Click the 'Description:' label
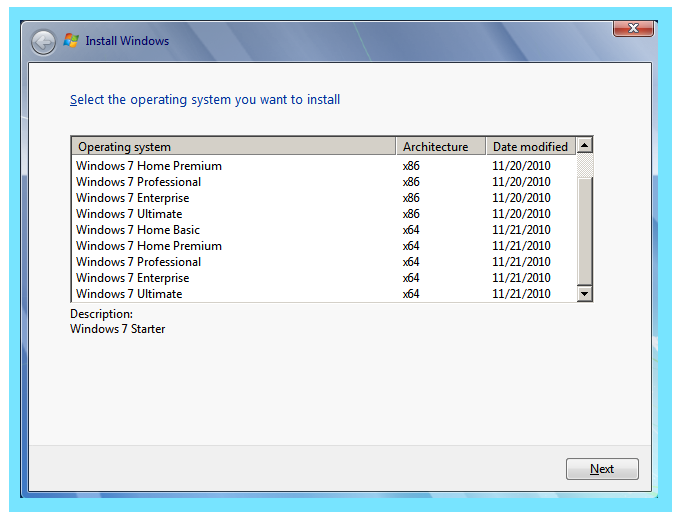The width and height of the screenshot is (681, 520). click(x=102, y=314)
